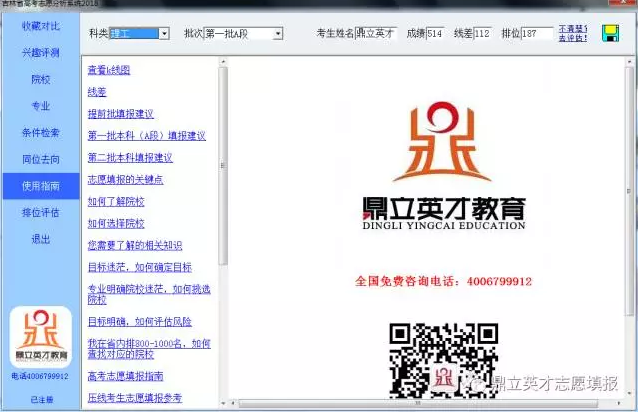Open the 线差 guide link
This screenshot has width=638, height=412.
[97, 92]
